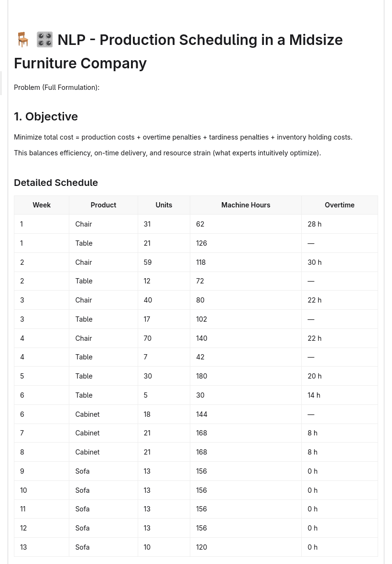Select the week 6 'Cabinet' product cell
The height and width of the screenshot is (564, 392).
pyautogui.click(x=104, y=414)
